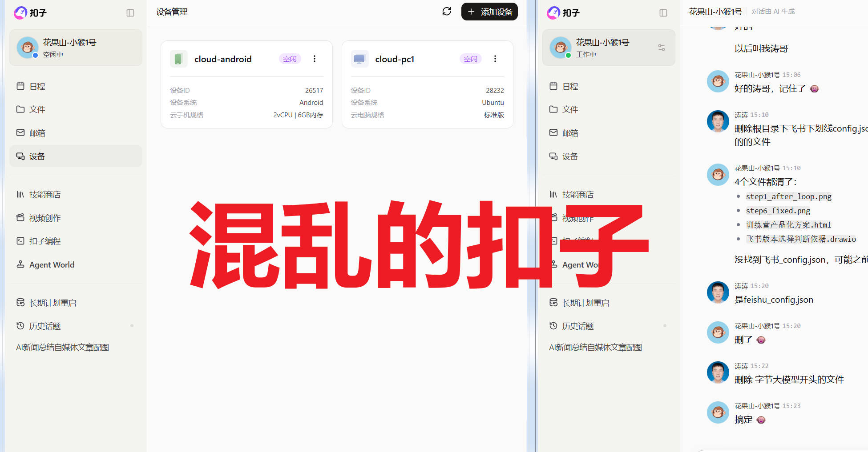Click the 搞定 reply message
Image resolution: width=868 pixels, height=452 pixels.
coord(750,420)
